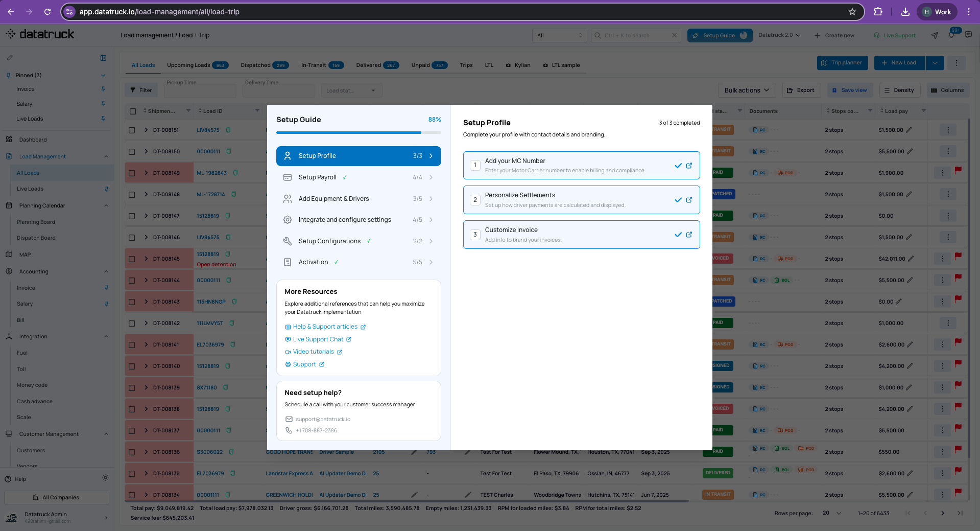Open Help & Support articles link
The height and width of the screenshot is (531, 980).
coord(325,327)
